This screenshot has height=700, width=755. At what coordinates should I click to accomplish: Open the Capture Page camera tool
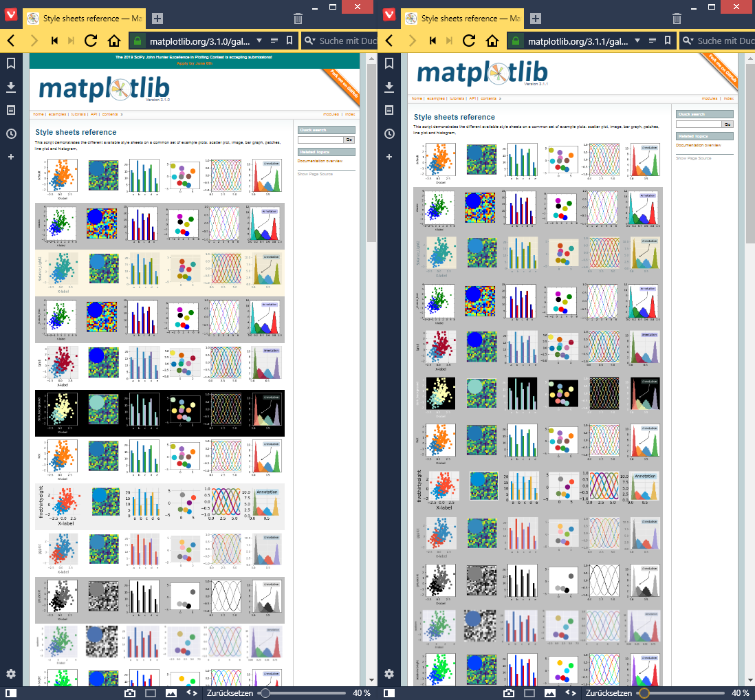[131, 694]
